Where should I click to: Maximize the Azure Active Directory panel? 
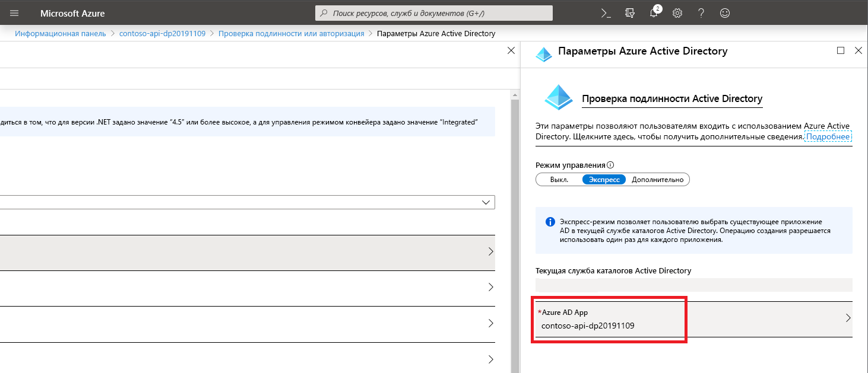pyautogui.click(x=841, y=51)
